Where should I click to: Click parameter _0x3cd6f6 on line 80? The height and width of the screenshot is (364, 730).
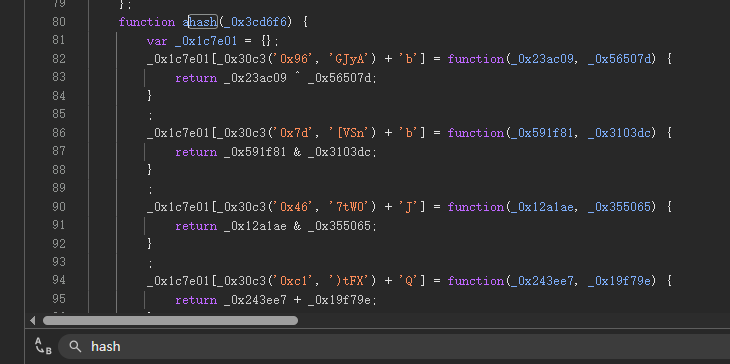tap(257, 22)
